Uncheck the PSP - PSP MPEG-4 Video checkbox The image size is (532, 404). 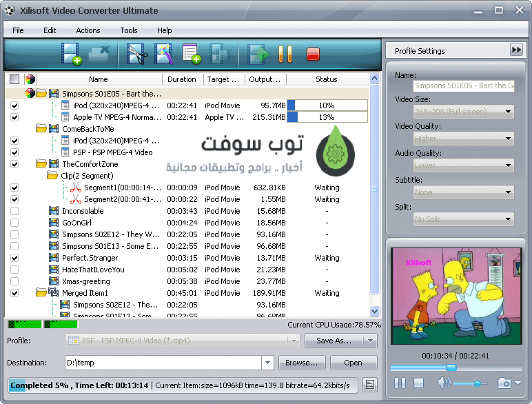pyautogui.click(x=14, y=152)
